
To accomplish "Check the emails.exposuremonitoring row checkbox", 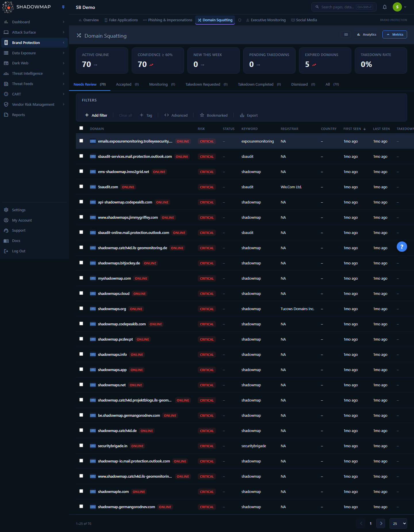I will coord(81,141).
